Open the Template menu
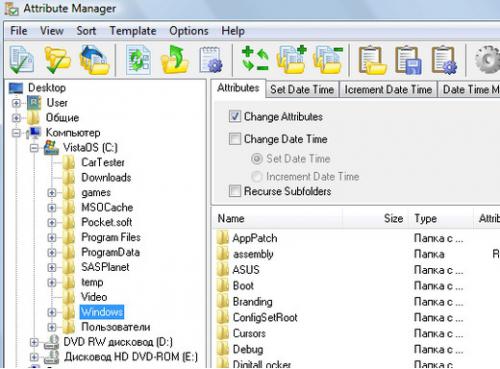The image size is (500, 369). coord(133,31)
